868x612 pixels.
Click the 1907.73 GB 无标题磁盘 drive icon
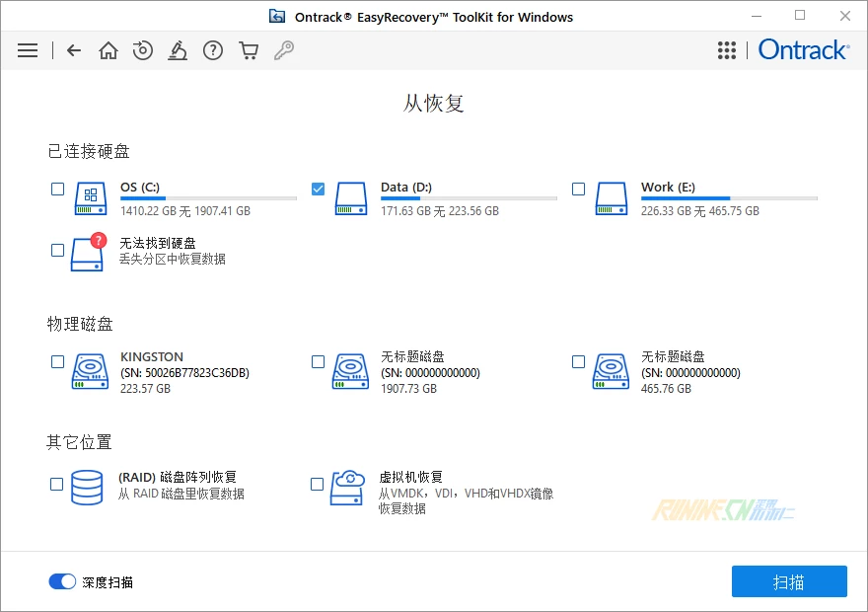click(349, 372)
